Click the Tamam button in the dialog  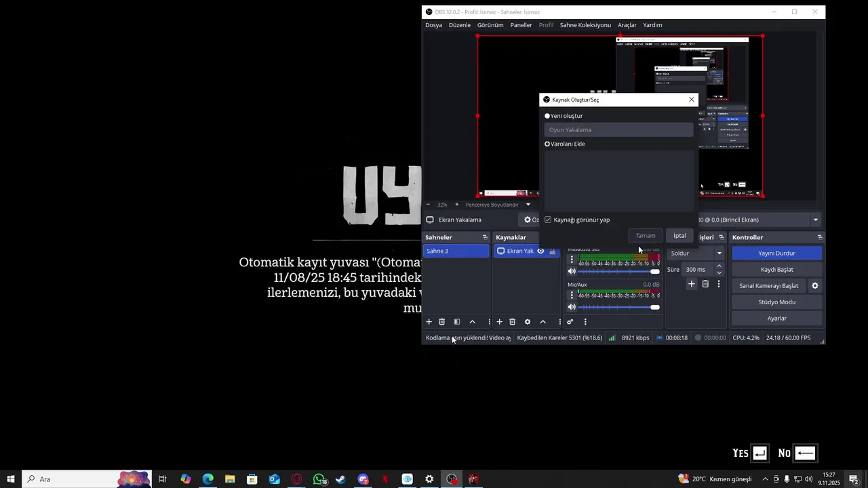coord(646,235)
